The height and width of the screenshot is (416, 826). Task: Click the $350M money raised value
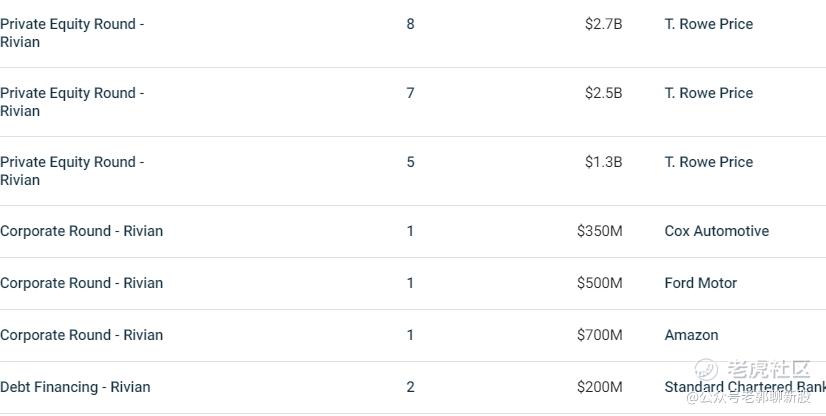(599, 231)
